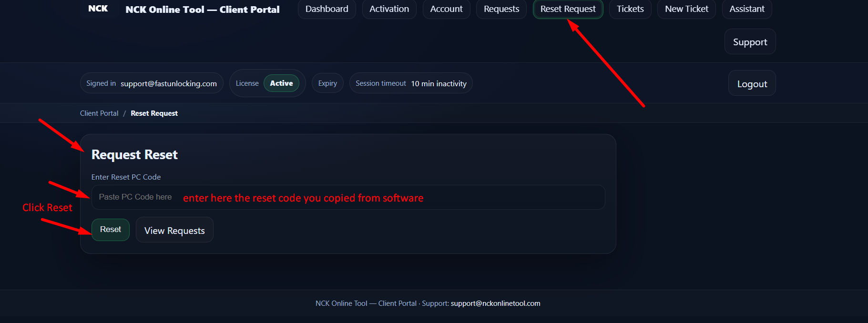
Task: Click the support@nckonlinetool.com footer email link
Action: click(x=495, y=303)
